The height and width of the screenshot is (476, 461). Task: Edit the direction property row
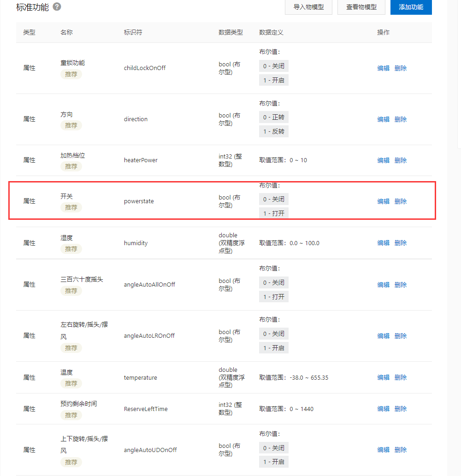tap(383, 119)
